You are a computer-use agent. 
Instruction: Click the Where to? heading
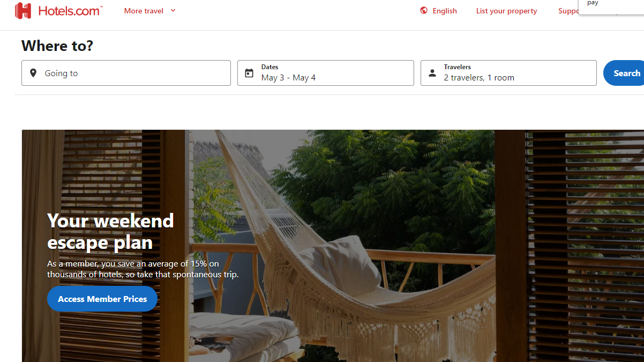57,46
